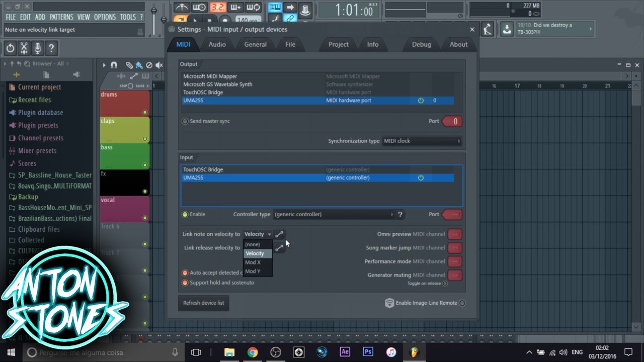Click the pencil draw tool in playlist toolbar
This screenshot has width=644, height=362.
point(129,65)
